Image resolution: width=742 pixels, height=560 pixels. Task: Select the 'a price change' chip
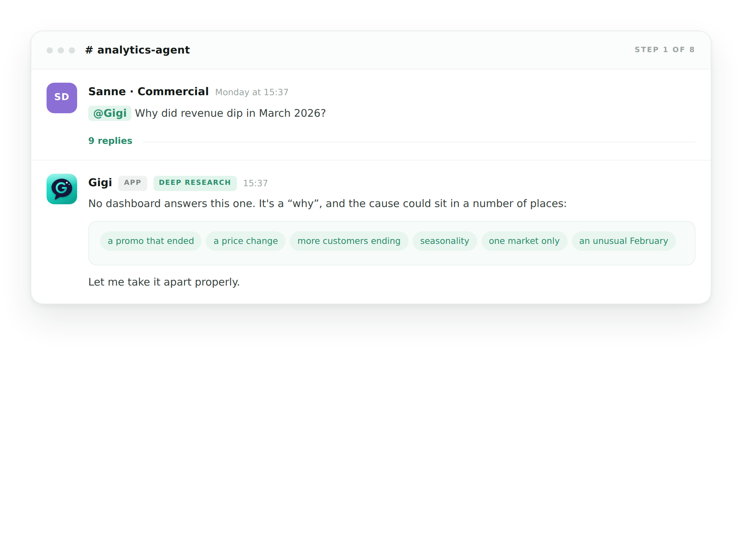246,241
